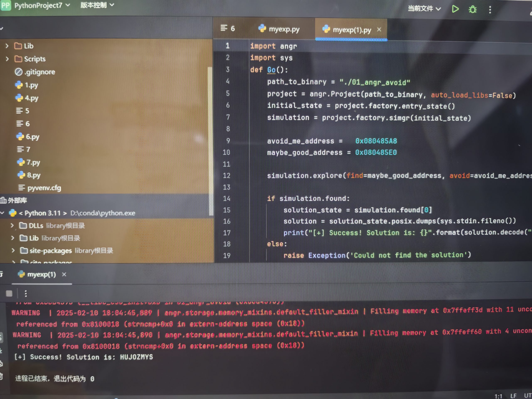Expand the Lib library root folder
Viewport: 532px width, 399px height.
(12, 238)
